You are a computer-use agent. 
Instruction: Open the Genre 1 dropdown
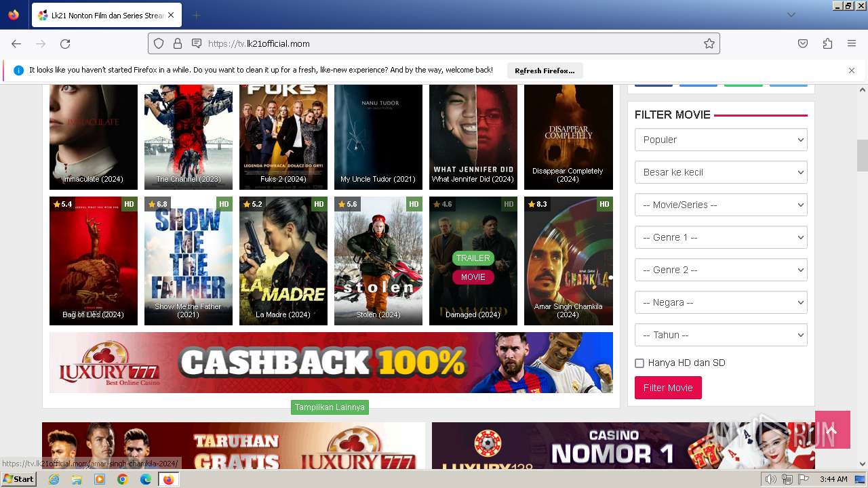(x=721, y=237)
